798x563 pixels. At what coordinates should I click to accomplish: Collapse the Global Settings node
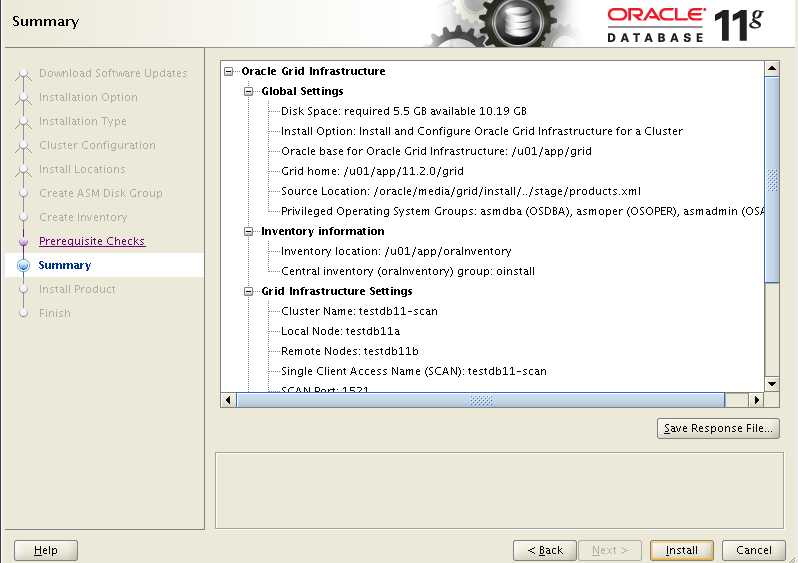248,91
